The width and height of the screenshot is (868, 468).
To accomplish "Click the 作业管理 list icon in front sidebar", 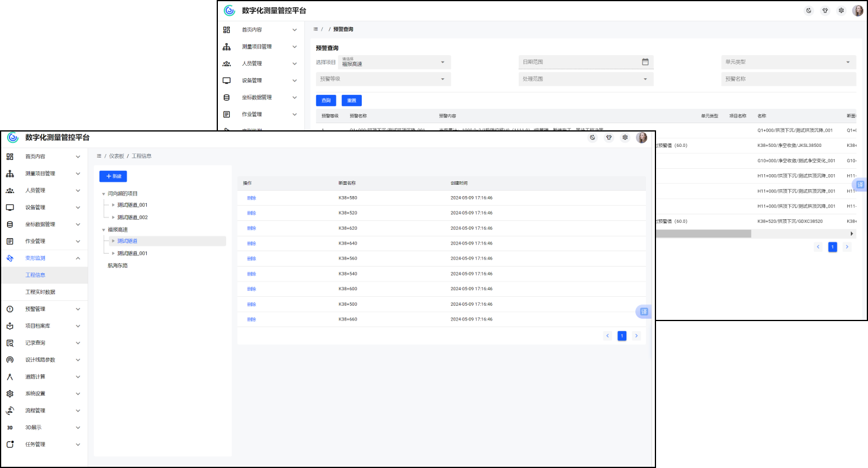I will [10, 241].
